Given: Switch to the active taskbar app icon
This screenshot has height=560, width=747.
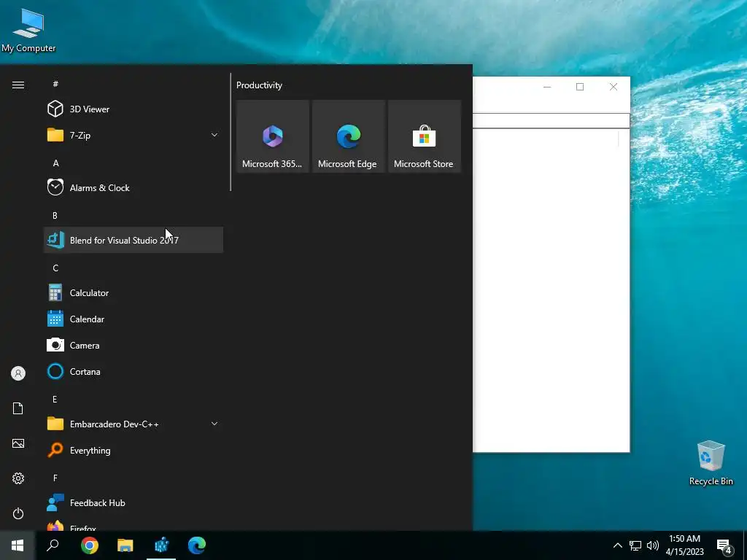Looking at the screenshot, I should click(x=161, y=545).
